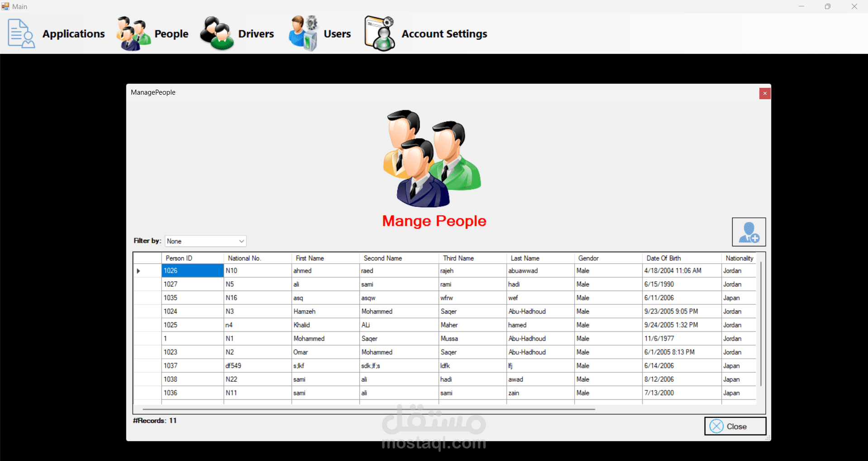Click the vertical scrollbar of the people grid
868x461 pixels.
[x=761, y=324]
